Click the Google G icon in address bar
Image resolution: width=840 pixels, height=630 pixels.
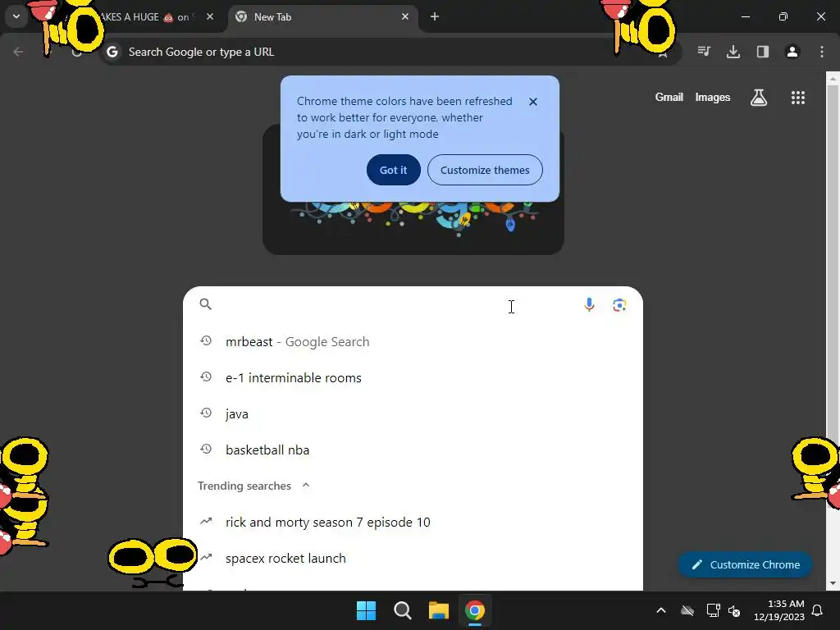[112, 52]
